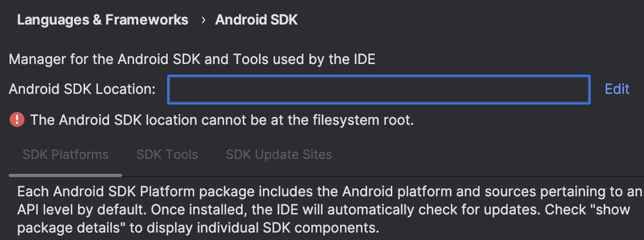
Task: Click the "Android SDK Location:" label
Action: (82, 89)
